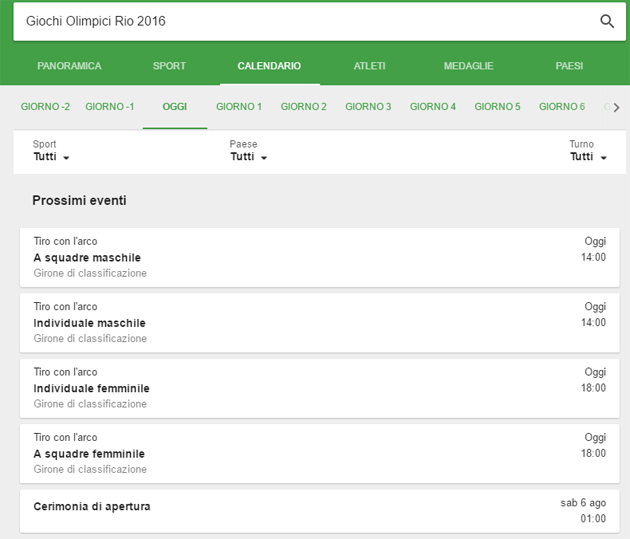Select the Atleti tab
630x539 pixels.
(x=369, y=66)
